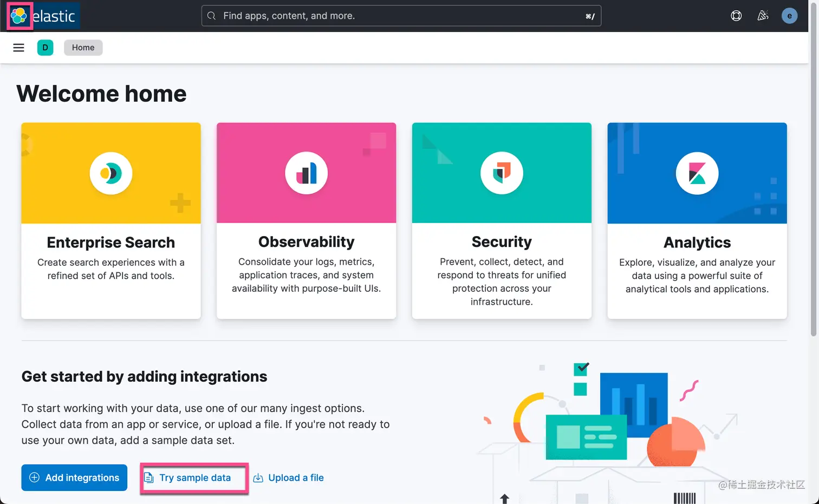Click the Enterprise Search description text
This screenshot has width=819, height=504.
[x=111, y=269]
